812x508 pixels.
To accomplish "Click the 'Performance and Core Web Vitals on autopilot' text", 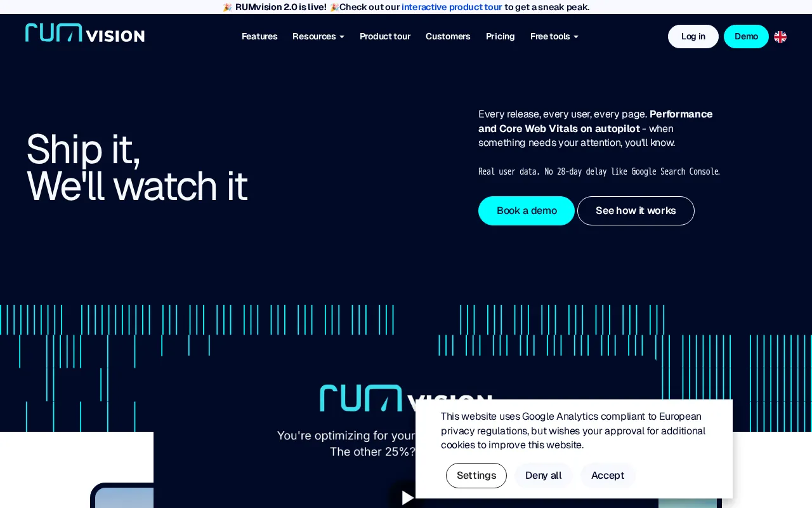I will (x=596, y=121).
